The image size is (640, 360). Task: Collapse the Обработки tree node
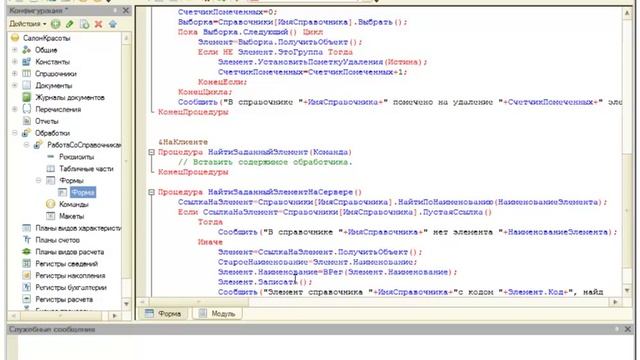[x=15, y=133]
